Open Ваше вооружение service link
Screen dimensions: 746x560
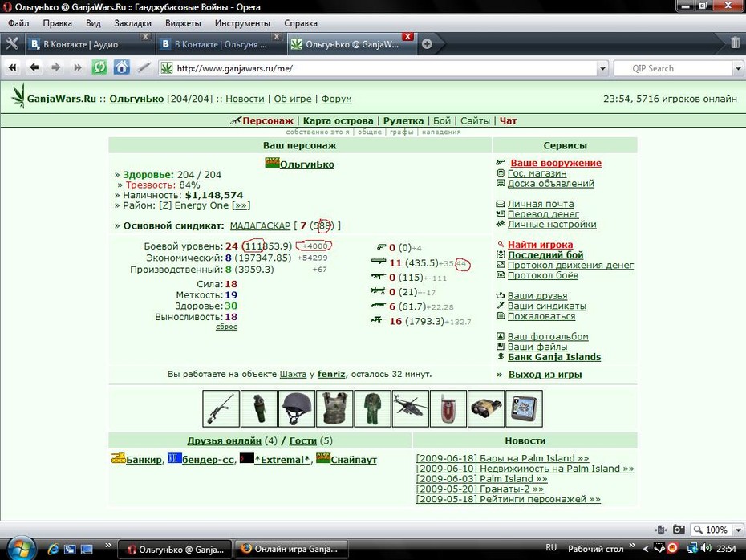(556, 163)
